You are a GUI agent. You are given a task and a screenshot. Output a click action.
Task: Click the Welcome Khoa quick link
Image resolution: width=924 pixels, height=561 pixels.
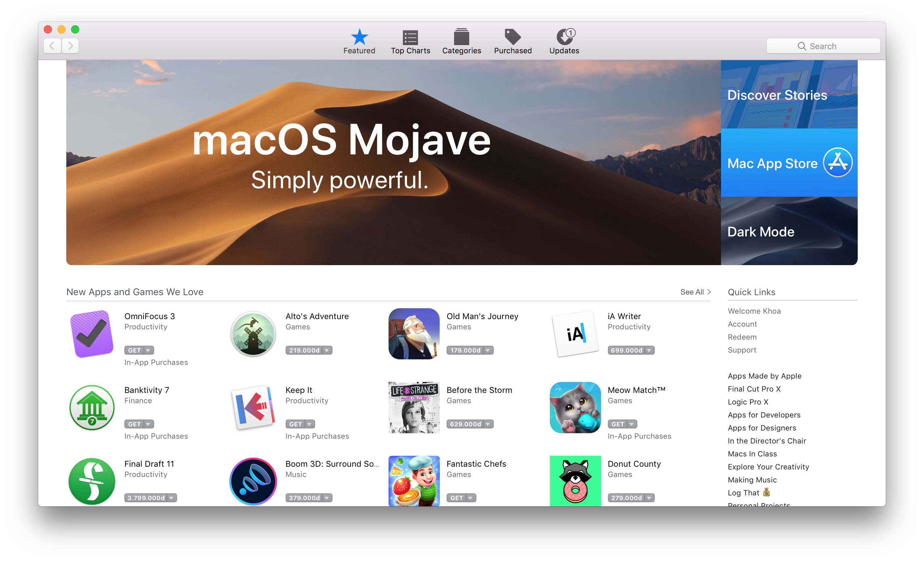(x=754, y=311)
